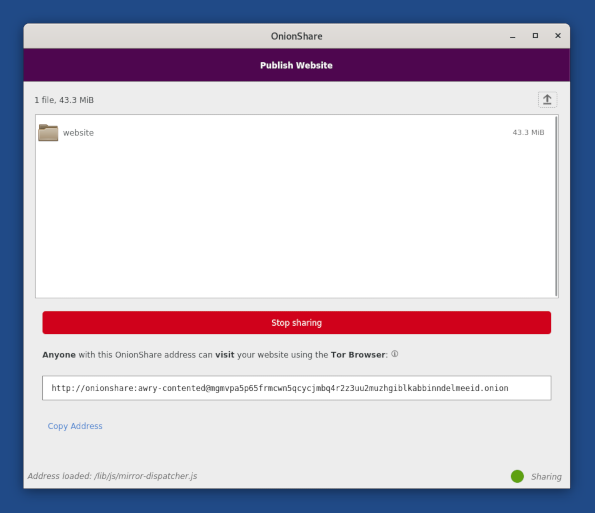Maximize the OnionShare window
The height and width of the screenshot is (513, 595).
[x=535, y=36]
